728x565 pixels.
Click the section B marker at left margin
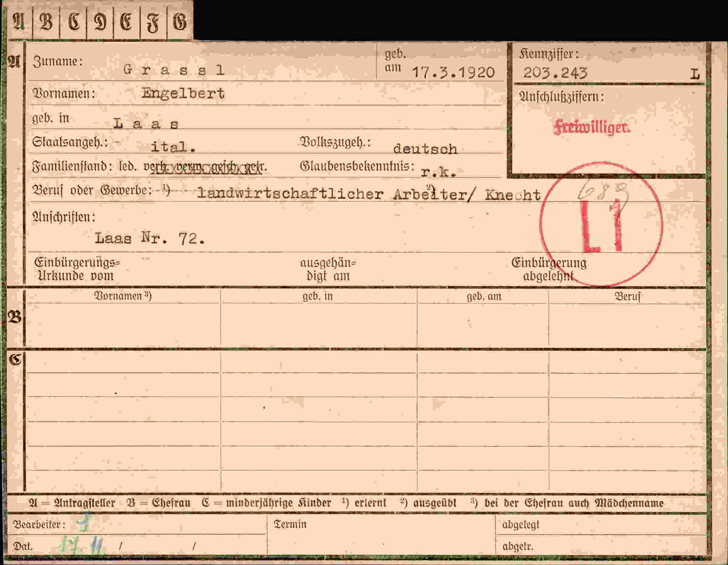click(x=15, y=317)
